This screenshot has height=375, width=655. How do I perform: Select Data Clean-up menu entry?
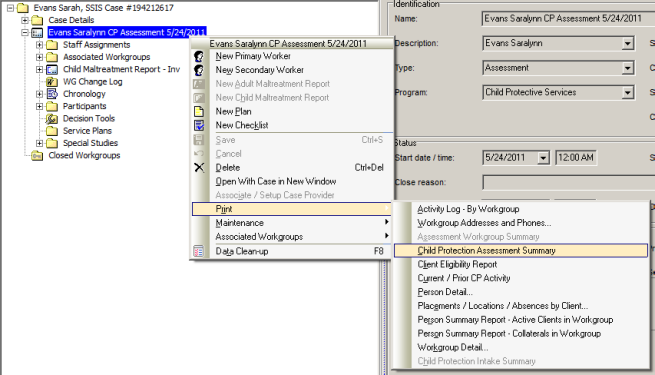click(x=292, y=251)
